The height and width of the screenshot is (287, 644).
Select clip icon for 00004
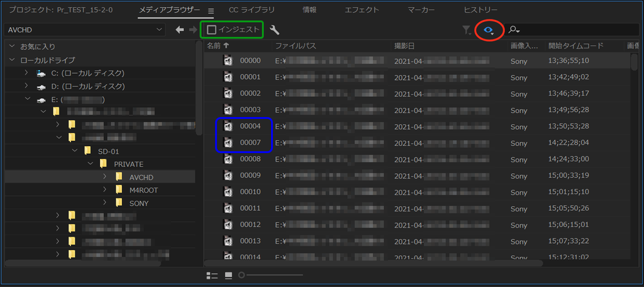(x=228, y=126)
